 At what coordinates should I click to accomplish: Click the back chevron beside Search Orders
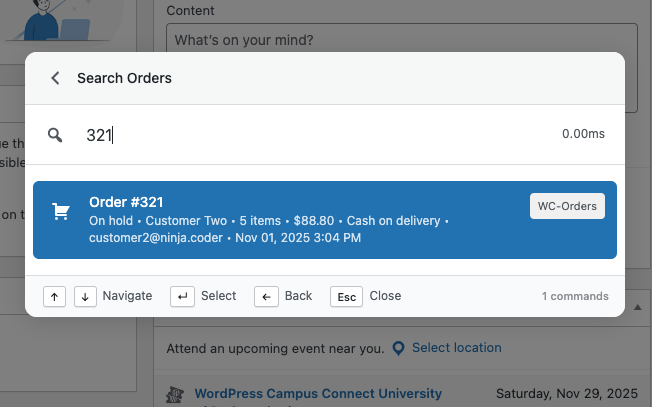(55, 78)
